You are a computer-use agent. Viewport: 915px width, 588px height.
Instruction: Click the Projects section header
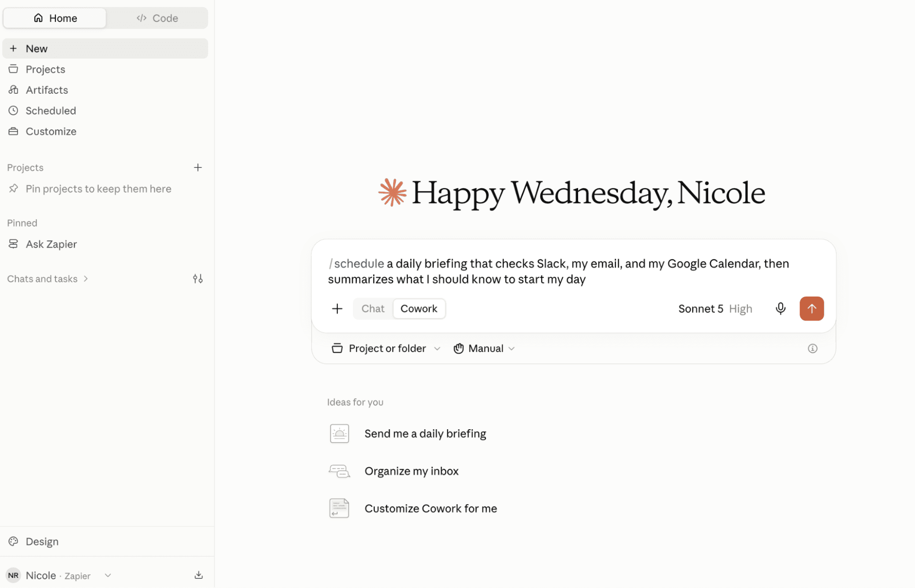[x=25, y=167]
